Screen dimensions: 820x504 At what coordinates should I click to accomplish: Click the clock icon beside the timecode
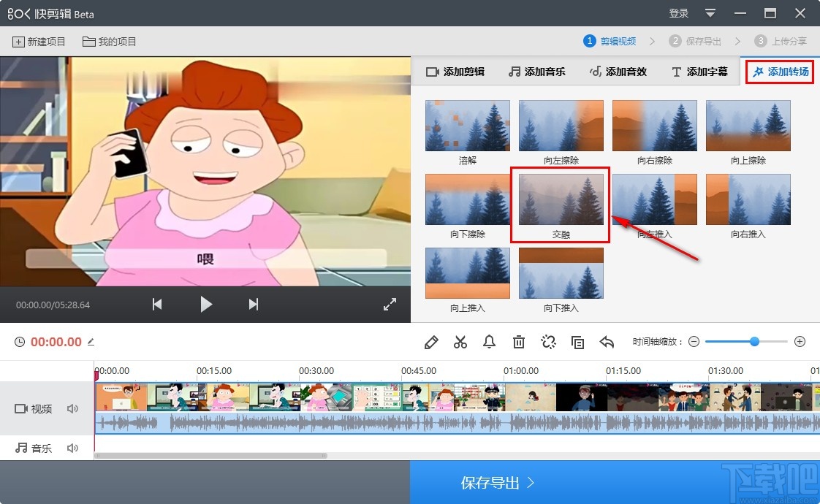click(19, 342)
